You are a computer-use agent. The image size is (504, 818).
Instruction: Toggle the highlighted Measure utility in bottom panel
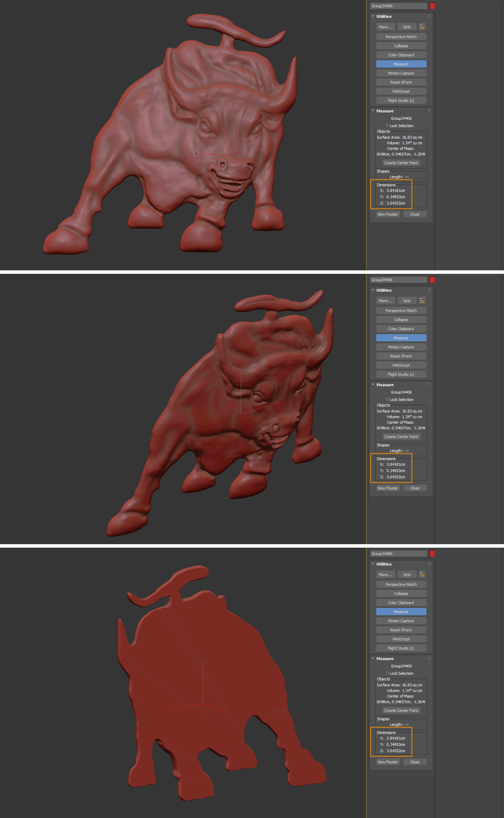point(401,612)
